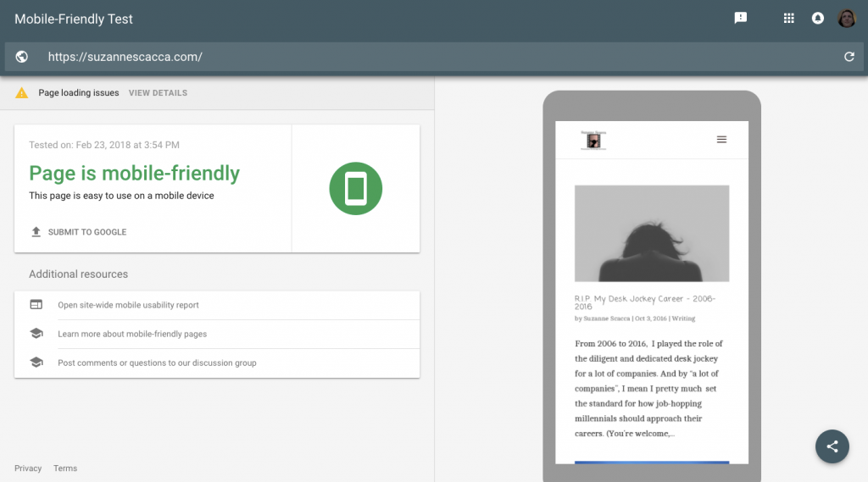
Task: Click the blog post image in preview
Action: pos(652,233)
